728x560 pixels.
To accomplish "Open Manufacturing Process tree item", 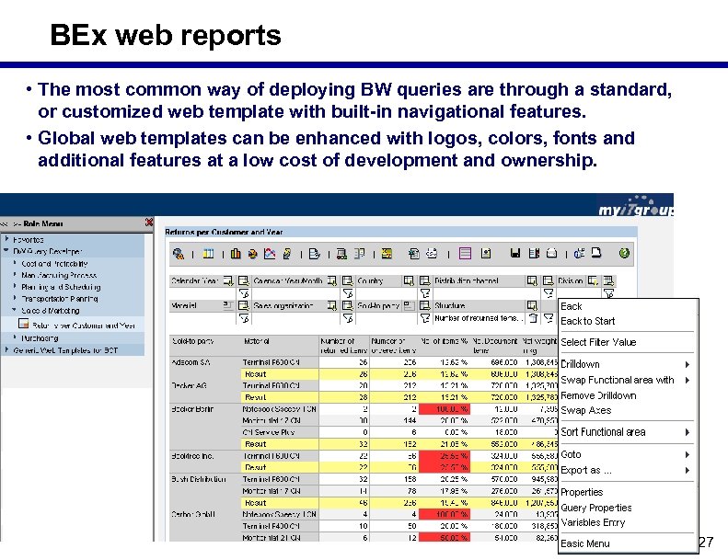I will tap(59, 275).
